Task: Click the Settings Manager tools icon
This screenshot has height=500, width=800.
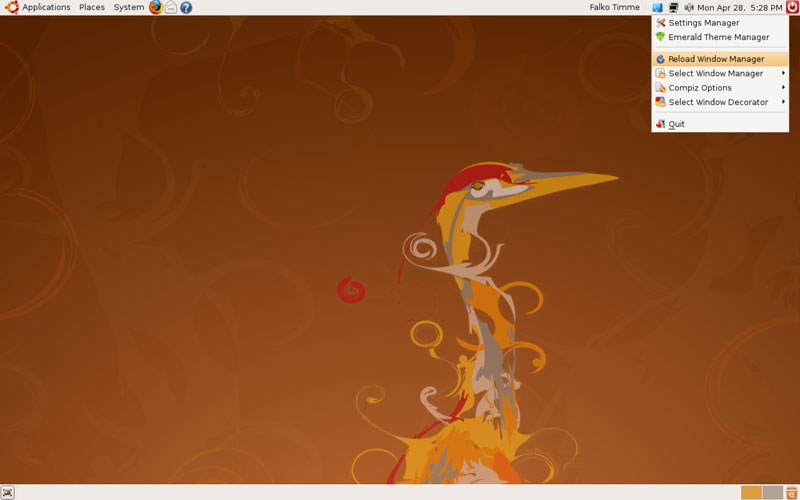Action: 661,22
